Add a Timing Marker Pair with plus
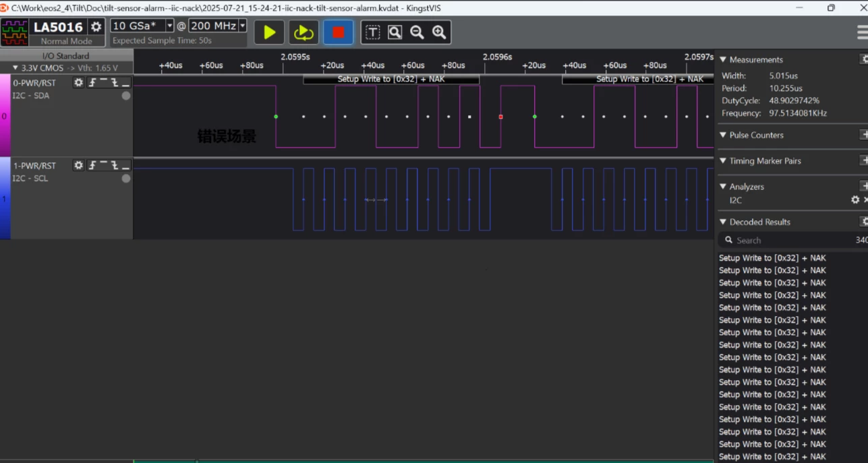868x463 pixels. tap(865, 160)
